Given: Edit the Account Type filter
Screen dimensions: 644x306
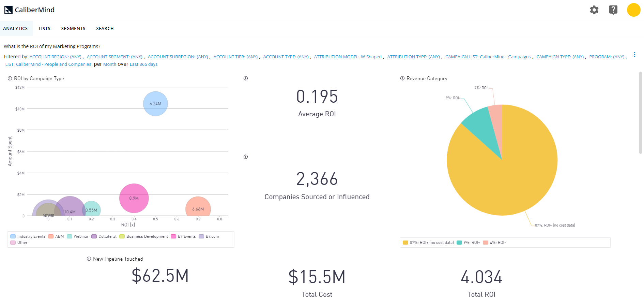Looking at the screenshot, I should point(286,57).
